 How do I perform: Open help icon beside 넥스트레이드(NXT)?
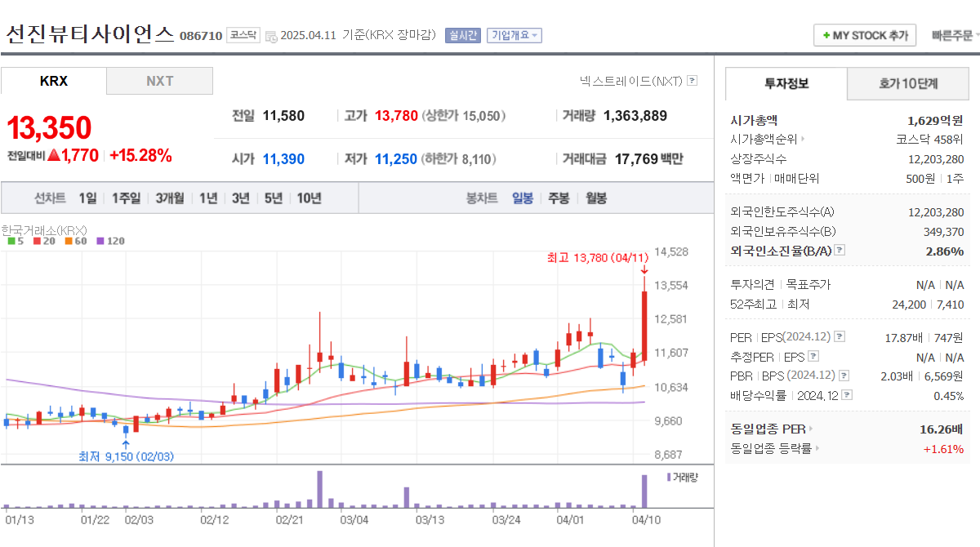pyautogui.click(x=693, y=81)
